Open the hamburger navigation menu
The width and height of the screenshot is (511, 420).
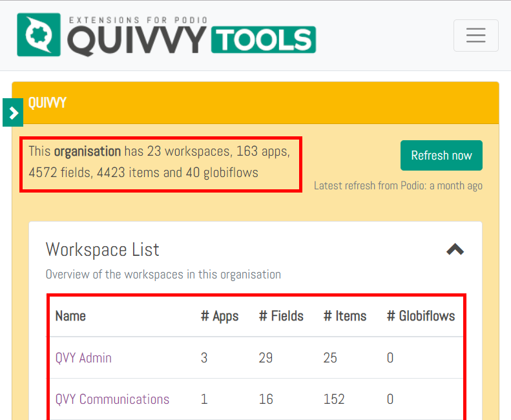point(476,36)
